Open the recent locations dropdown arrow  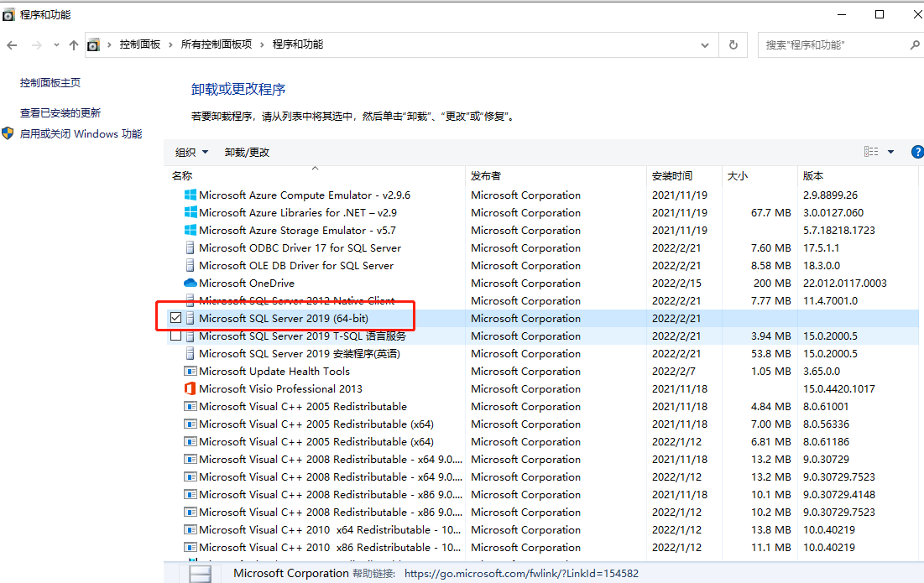56,44
